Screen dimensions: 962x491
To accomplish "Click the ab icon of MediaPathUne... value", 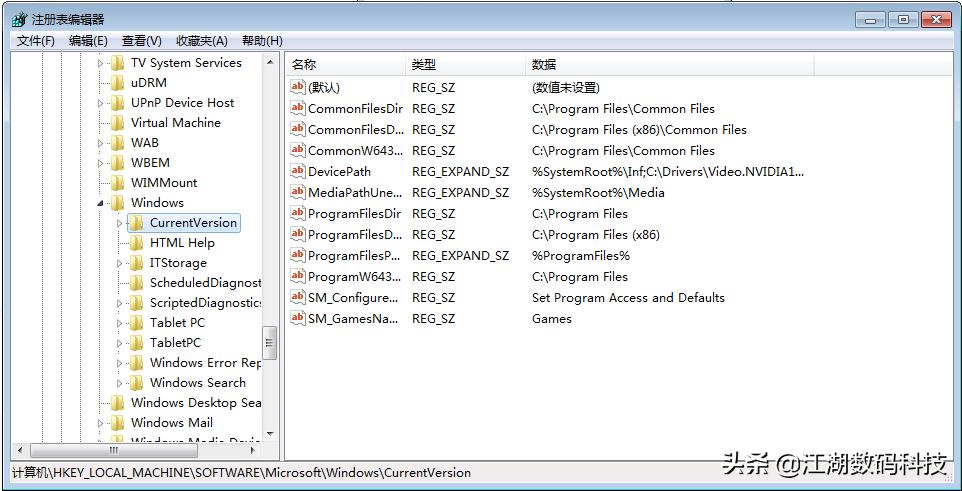I will 298,192.
